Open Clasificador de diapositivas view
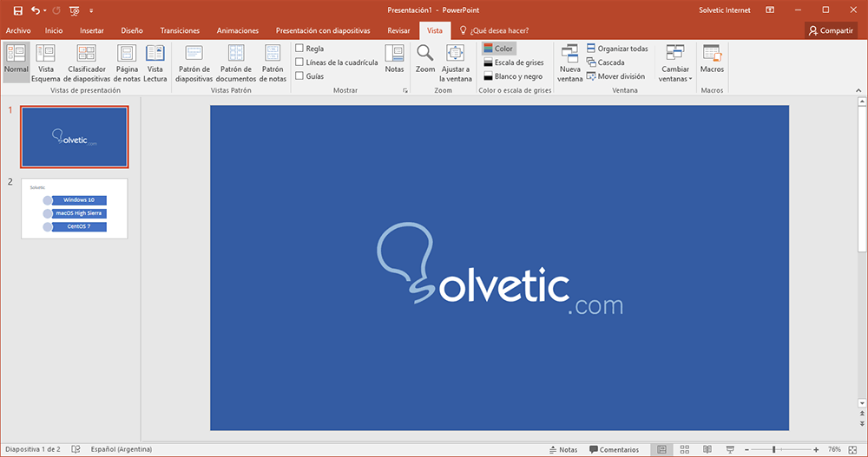The width and height of the screenshot is (868, 457). coord(86,62)
